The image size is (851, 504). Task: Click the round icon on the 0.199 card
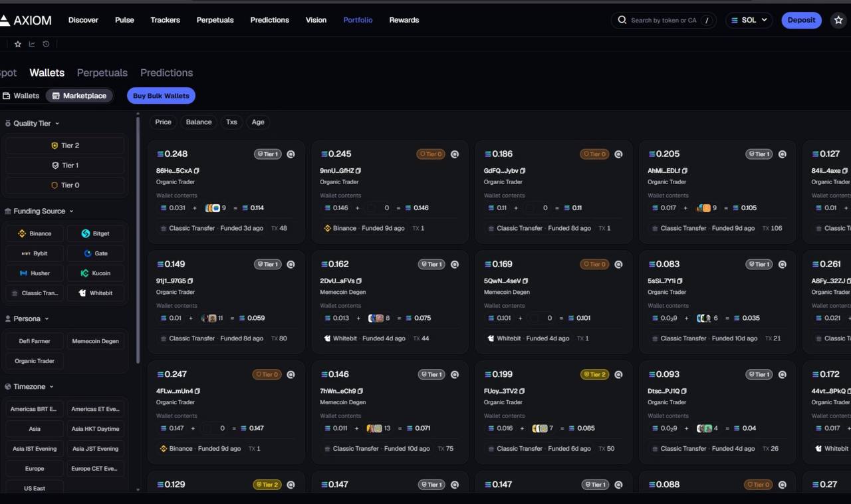coord(618,374)
